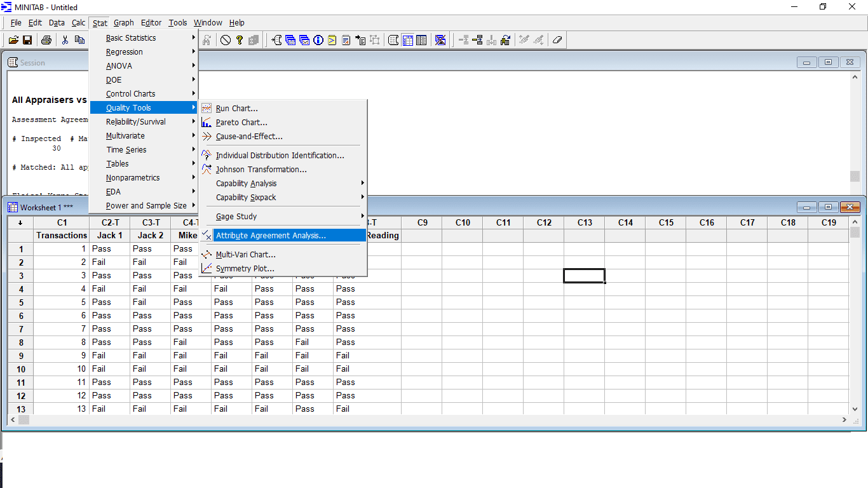Open the Graph menu in menu bar
Viewport: 868px width, 488px height.
[x=124, y=23]
